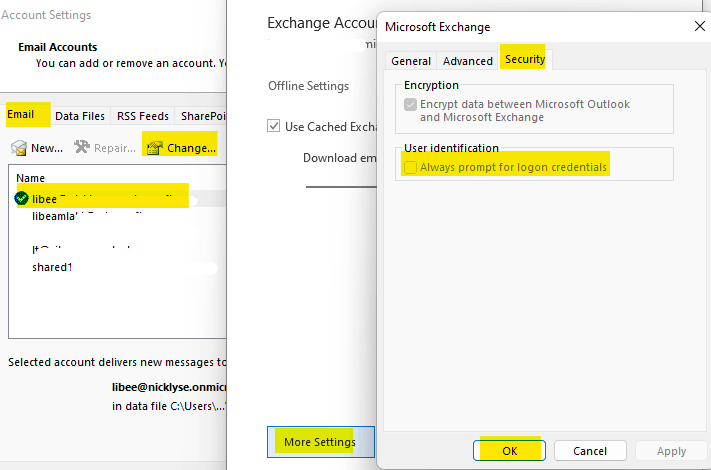Toggle the Use Cached Exchange Mode checkbox
Screen dimensions: 711x470
pyautogui.click(x=274, y=126)
